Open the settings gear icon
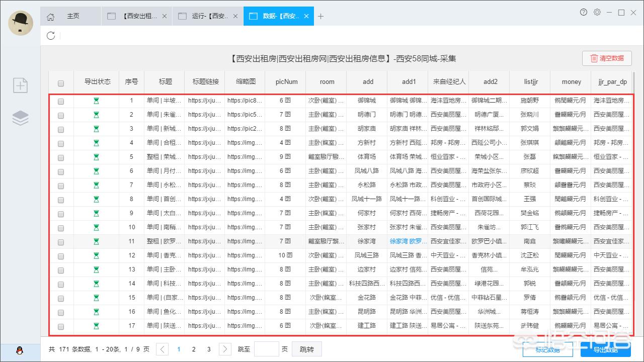This screenshot has width=644, height=362. point(597,13)
